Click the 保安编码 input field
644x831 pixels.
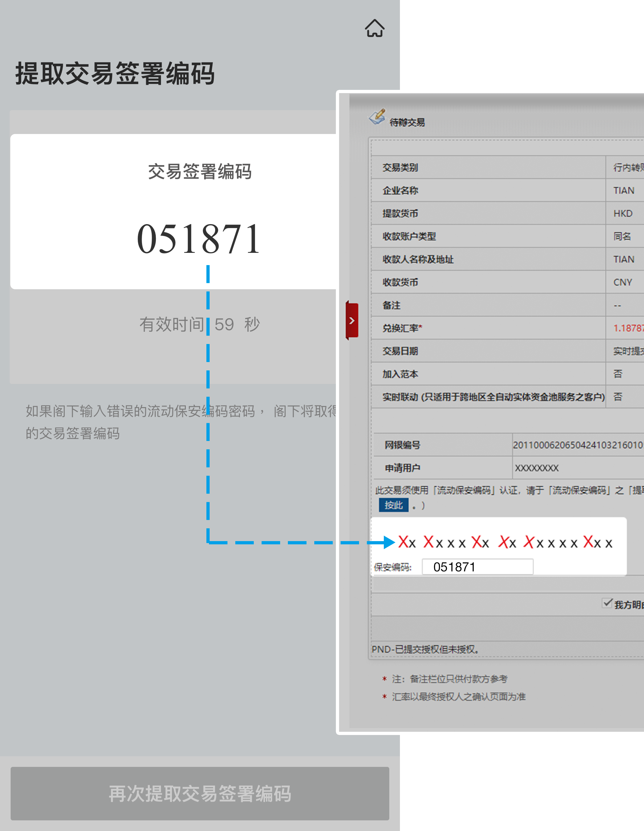pyautogui.click(x=478, y=567)
